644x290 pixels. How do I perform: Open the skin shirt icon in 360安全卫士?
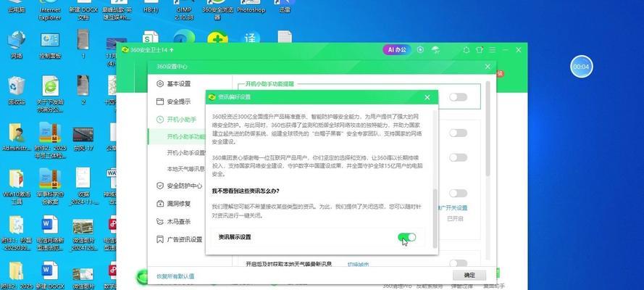[x=480, y=50]
